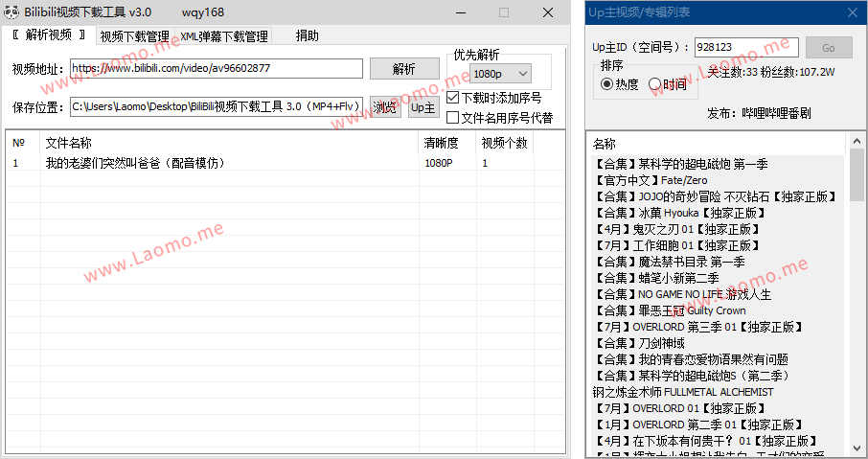Select the 时间 sort radio button
This screenshot has height=459, width=868.
tap(655, 84)
